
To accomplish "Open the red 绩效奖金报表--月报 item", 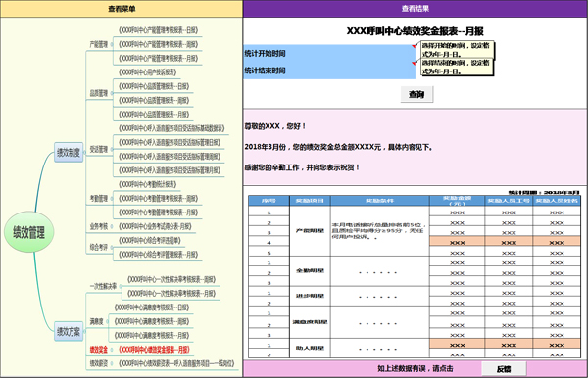I will tap(154, 350).
